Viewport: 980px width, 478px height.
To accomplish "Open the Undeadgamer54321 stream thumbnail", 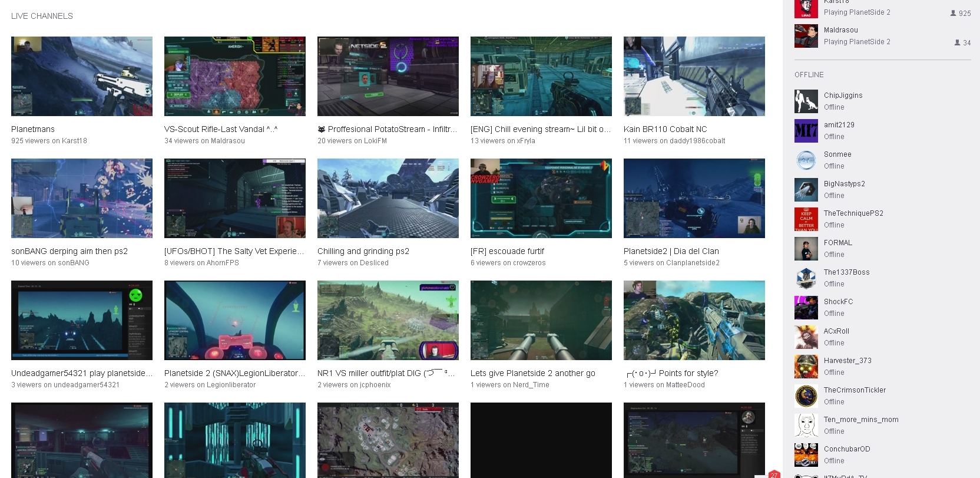I will 82,320.
